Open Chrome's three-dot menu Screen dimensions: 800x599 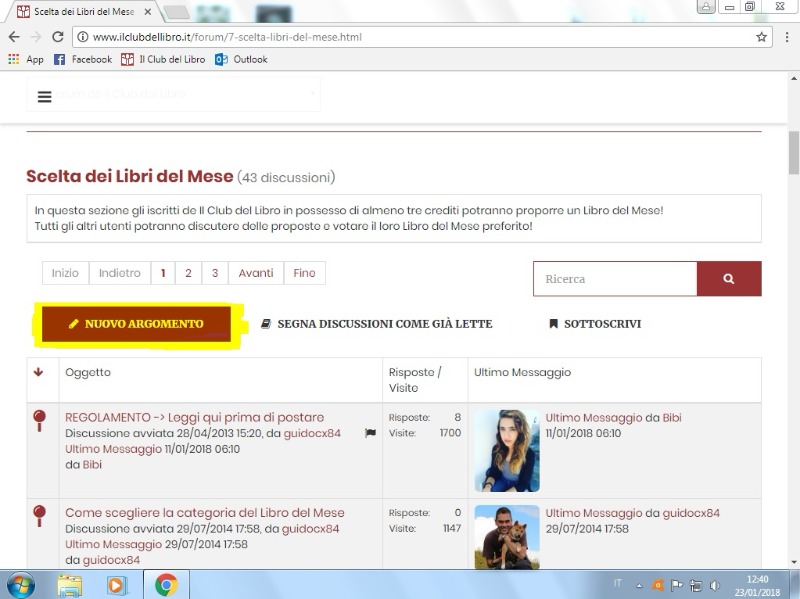[x=783, y=37]
